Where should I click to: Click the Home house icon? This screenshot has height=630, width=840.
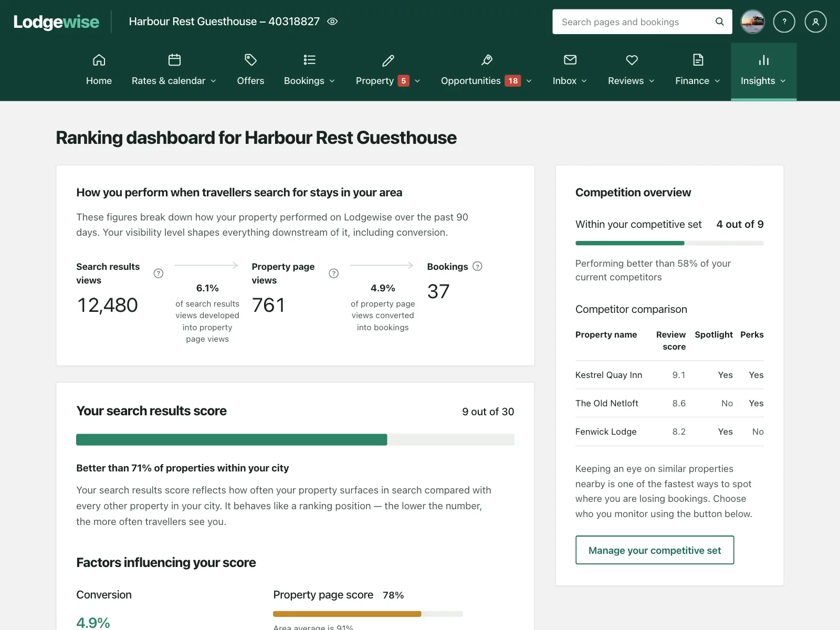[x=99, y=60]
